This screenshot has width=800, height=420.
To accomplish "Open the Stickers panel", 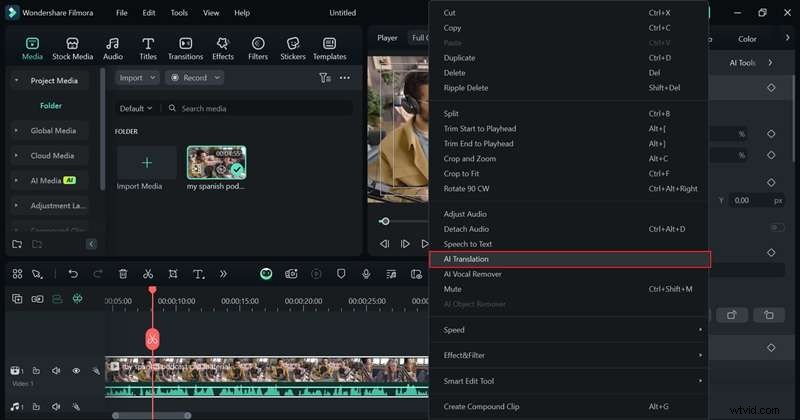I will 293,47.
